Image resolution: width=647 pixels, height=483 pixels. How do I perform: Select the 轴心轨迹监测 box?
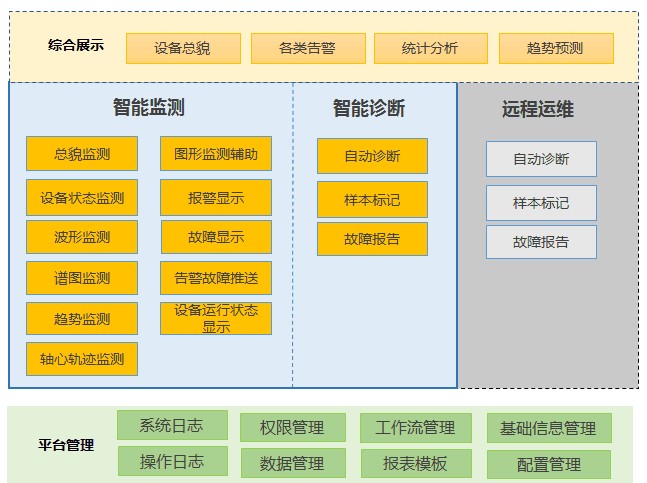(82, 359)
